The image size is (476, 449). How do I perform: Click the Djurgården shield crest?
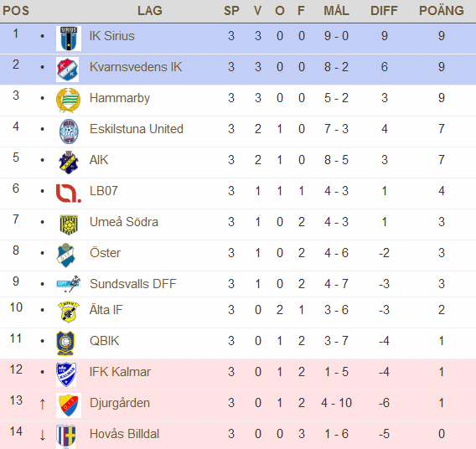point(69,405)
